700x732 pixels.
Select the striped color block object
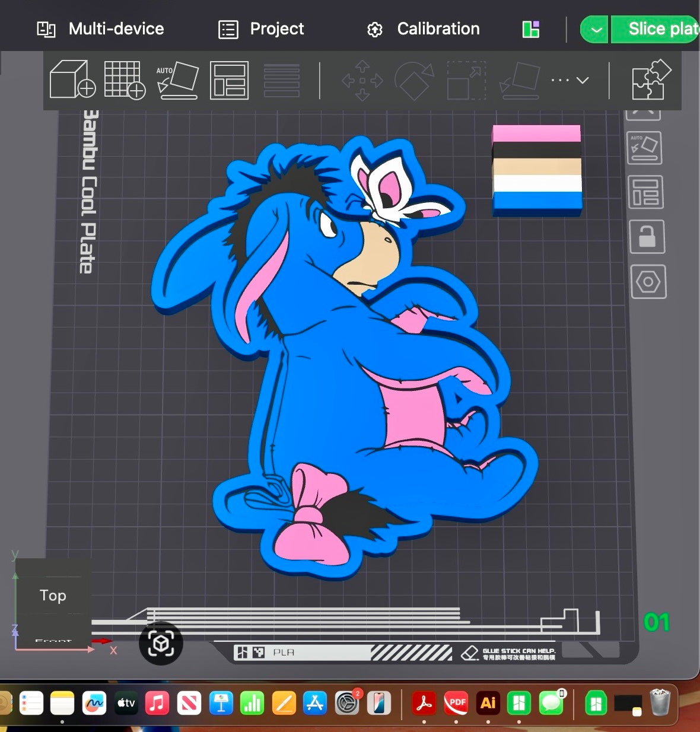tap(537, 170)
